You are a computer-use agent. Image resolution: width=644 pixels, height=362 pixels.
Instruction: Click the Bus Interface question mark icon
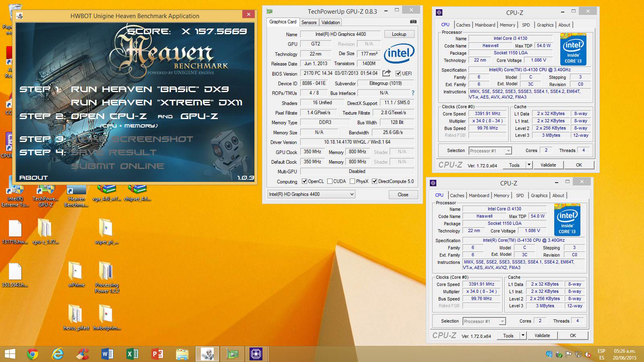point(413,93)
